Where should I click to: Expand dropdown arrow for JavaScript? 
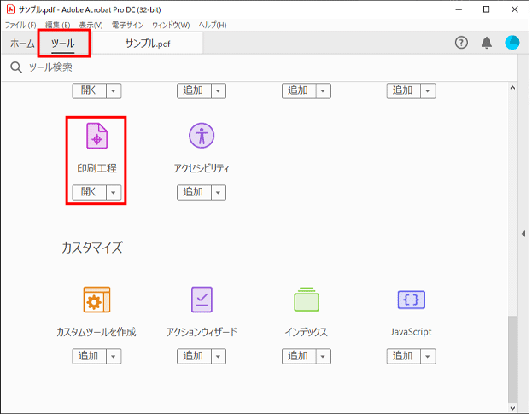pos(428,356)
